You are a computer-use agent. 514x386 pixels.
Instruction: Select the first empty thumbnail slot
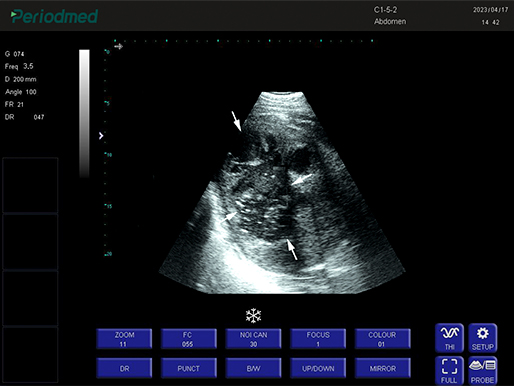tap(30, 185)
